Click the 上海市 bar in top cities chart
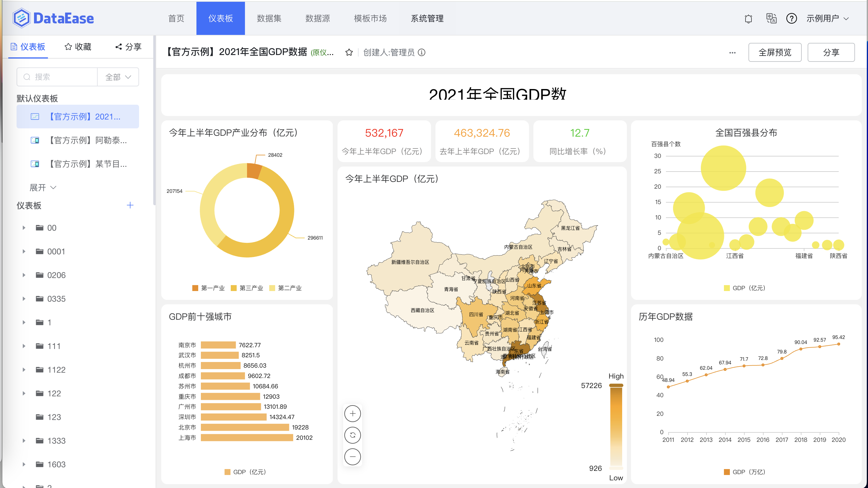Screen dimensions: 868x488 point(247,437)
